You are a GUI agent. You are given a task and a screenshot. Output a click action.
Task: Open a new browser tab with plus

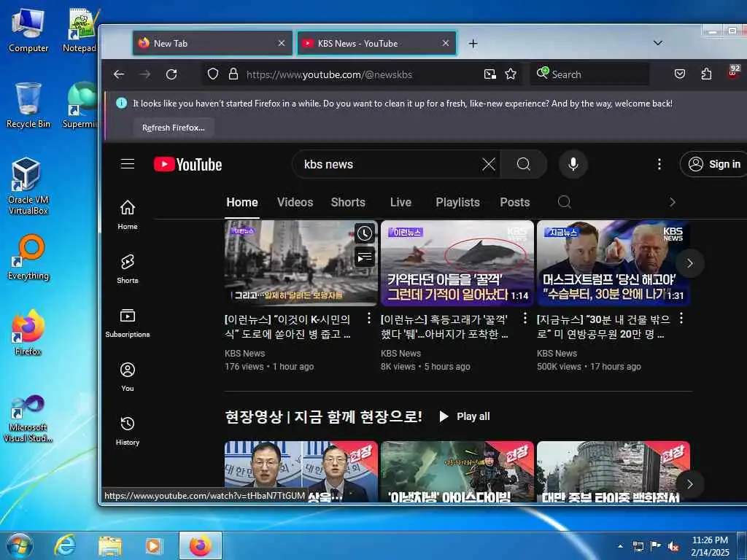tap(473, 43)
